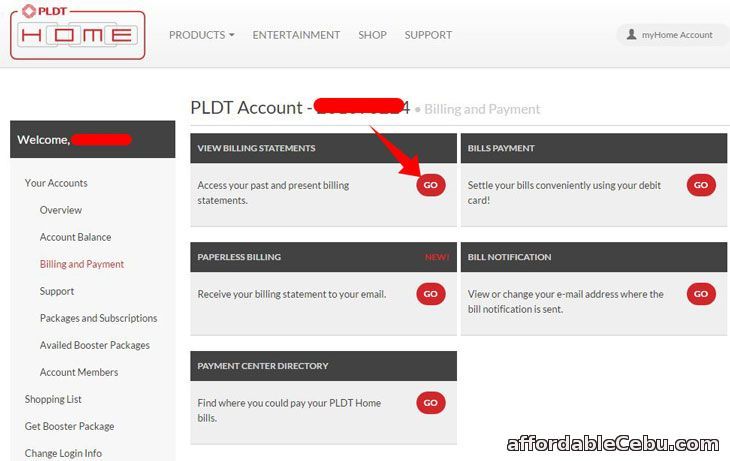The image size is (730, 461).
Task: Open Availed Booster Packages link
Action: pyautogui.click(x=95, y=345)
